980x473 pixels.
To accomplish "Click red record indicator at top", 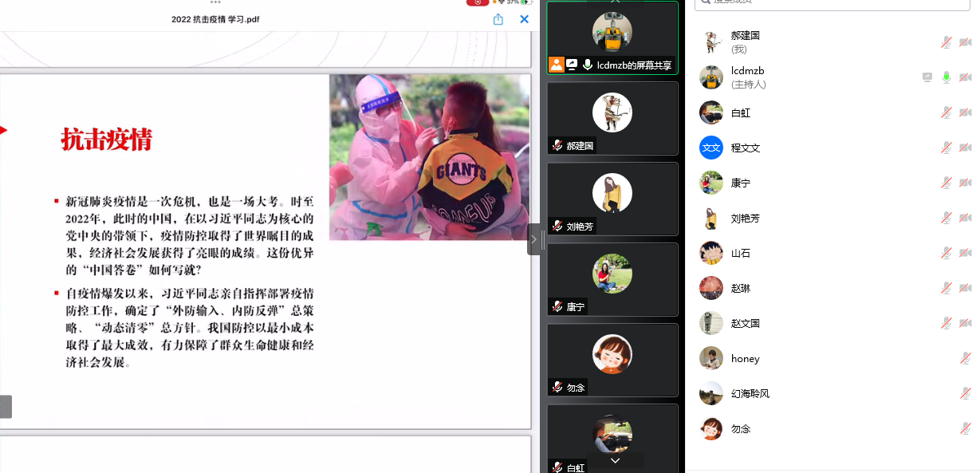I will coord(477,2).
